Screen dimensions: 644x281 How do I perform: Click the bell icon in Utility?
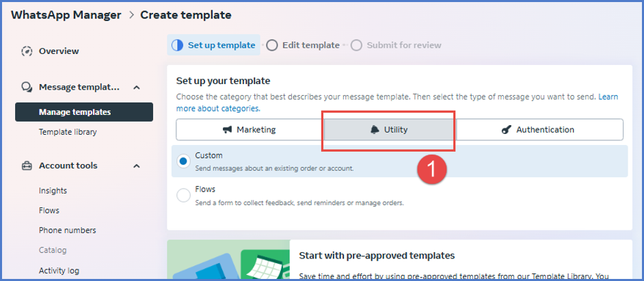[x=375, y=130]
